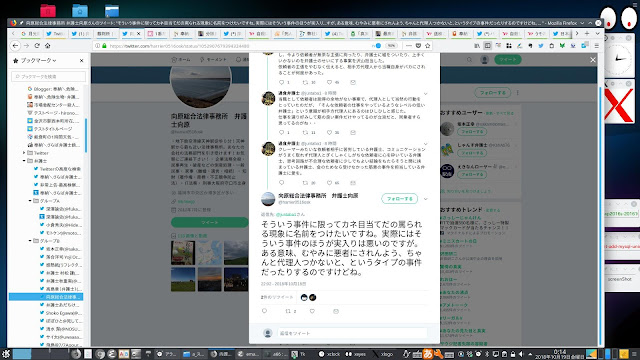Screen dimensions: 640x360
Task: Switch to xeyes in taskbar
Action: point(356,354)
